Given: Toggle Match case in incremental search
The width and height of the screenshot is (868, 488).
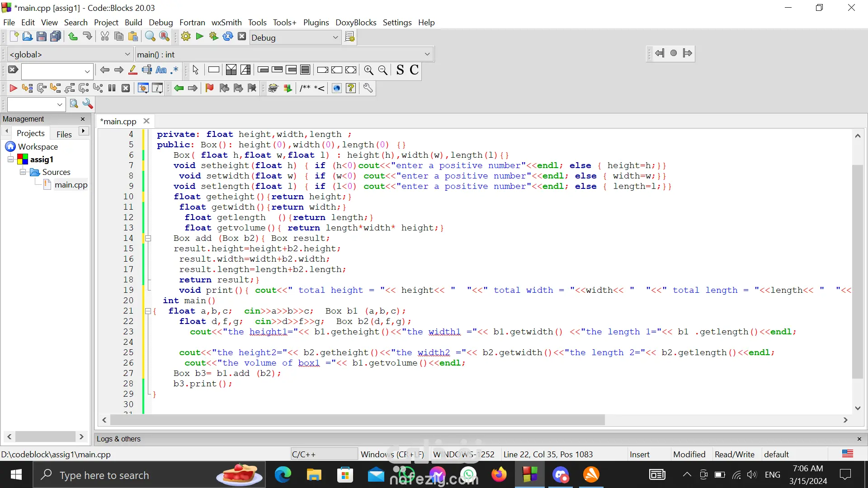Looking at the screenshot, I should pos(161,70).
